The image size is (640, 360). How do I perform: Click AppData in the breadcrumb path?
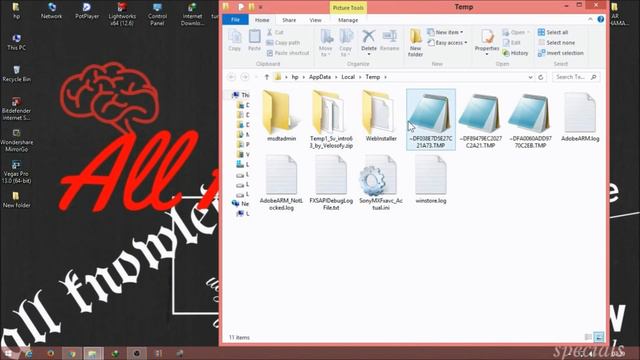click(x=320, y=77)
